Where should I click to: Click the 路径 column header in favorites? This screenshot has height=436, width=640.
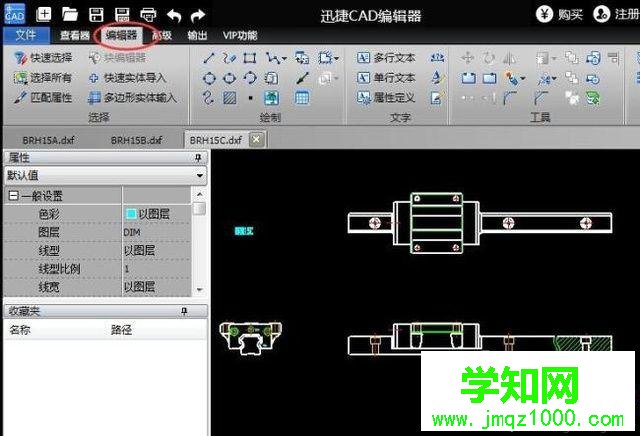tap(121, 330)
